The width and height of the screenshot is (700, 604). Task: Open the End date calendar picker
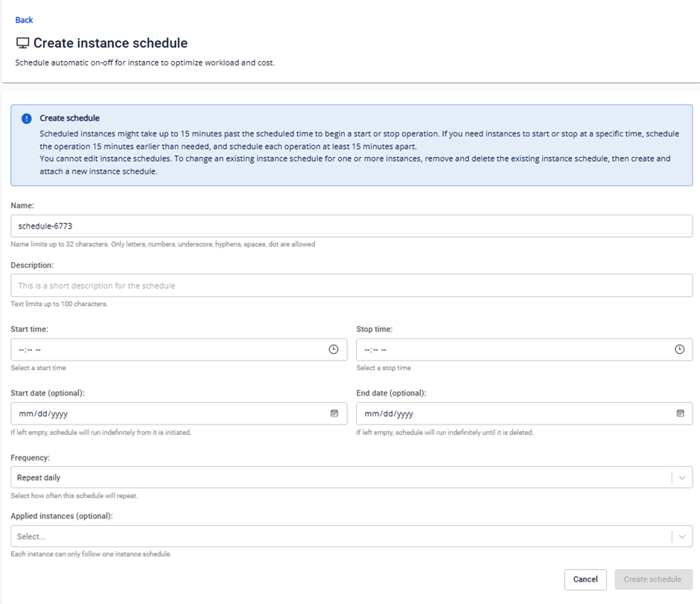click(680, 413)
